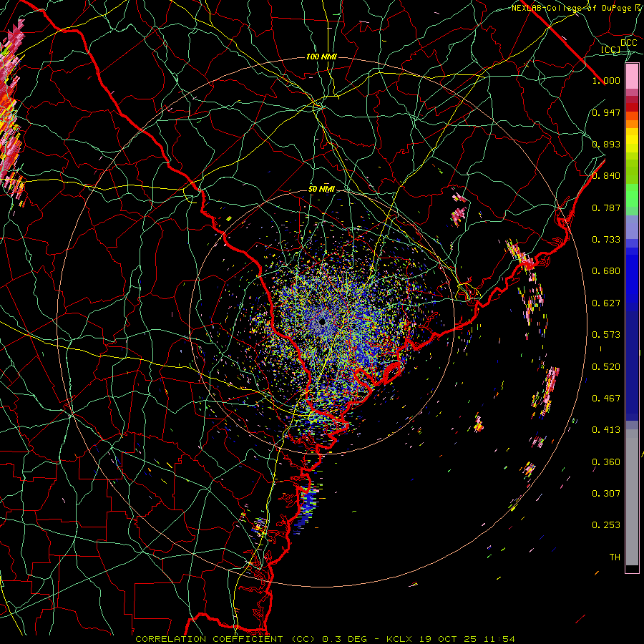Click the 0.947 value on the color scale
644x644 pixels.
click(x=606, y=112)
